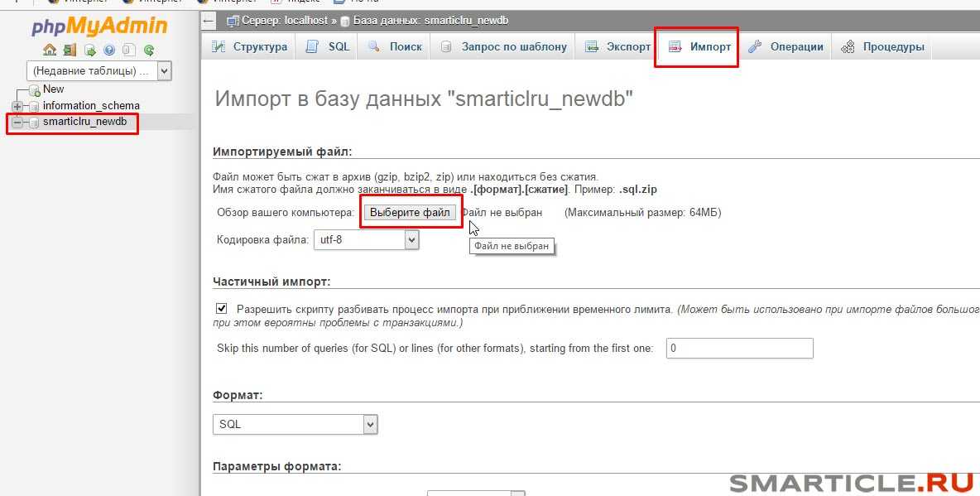The image size is (980, 496).
Task: Expand the information_schema tree node
Action: (17, 106)
